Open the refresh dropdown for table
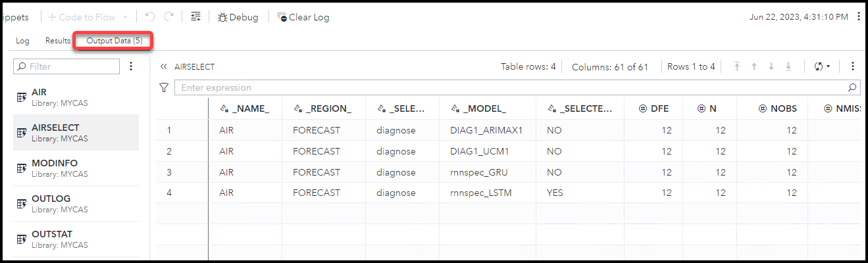868x263 pixels. [x=822, y=66]
